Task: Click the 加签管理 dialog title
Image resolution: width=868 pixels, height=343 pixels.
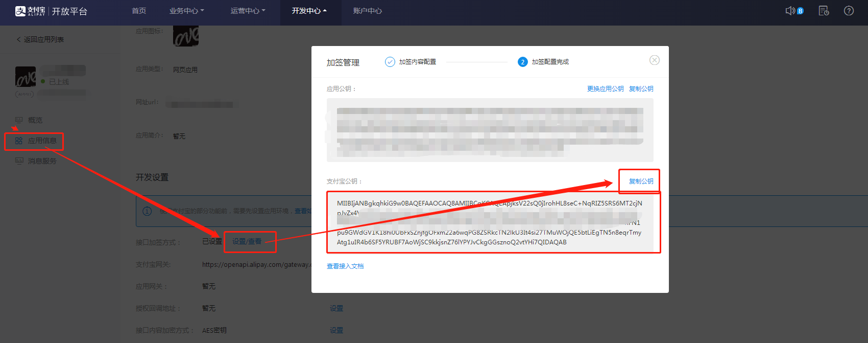Action: pyautogui.click(x=343, y=62)
